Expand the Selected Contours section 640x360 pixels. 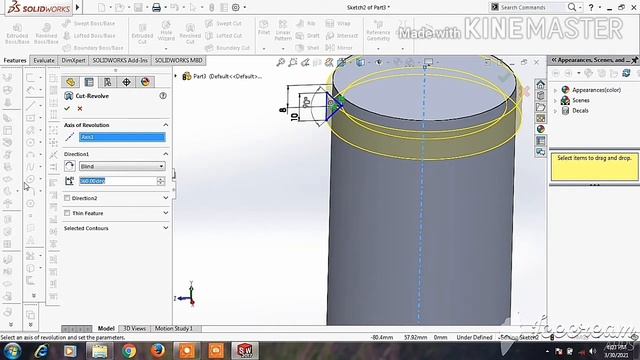coord(166,228)
